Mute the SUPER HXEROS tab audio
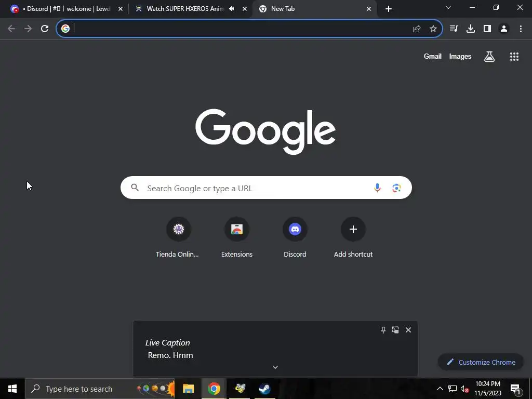 click(x=232, y=9)
